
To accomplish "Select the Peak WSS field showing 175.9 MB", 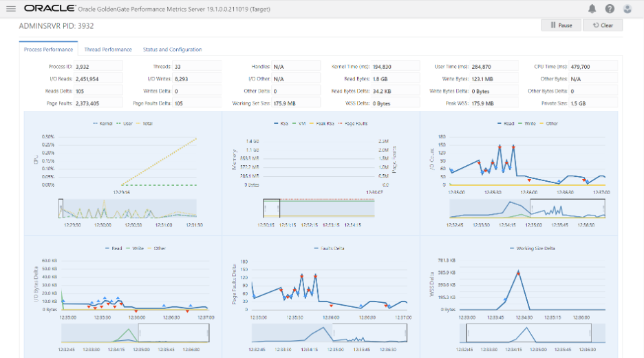I will pos(494,103).
